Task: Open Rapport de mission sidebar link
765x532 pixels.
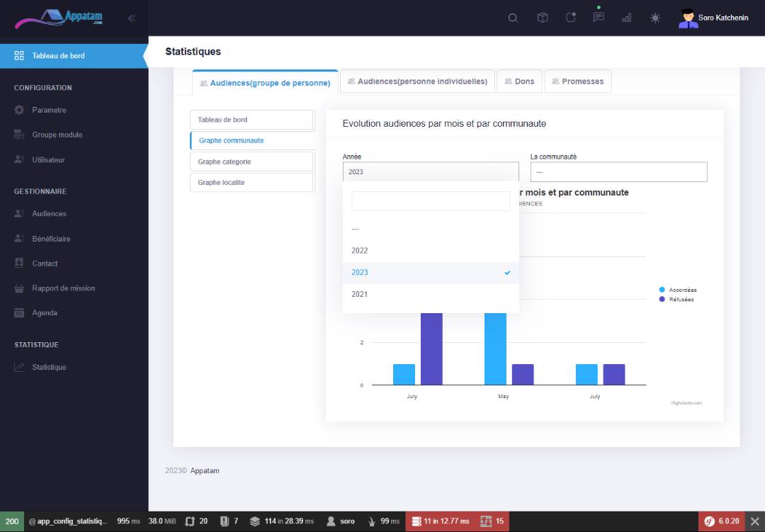Action: pyautogui.click(x=63, y=288)
